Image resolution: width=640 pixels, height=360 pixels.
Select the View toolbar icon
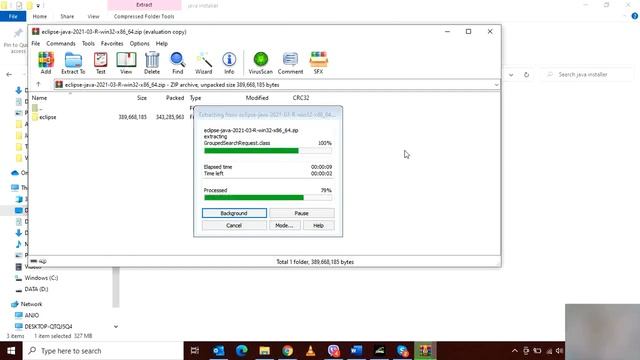126,63
